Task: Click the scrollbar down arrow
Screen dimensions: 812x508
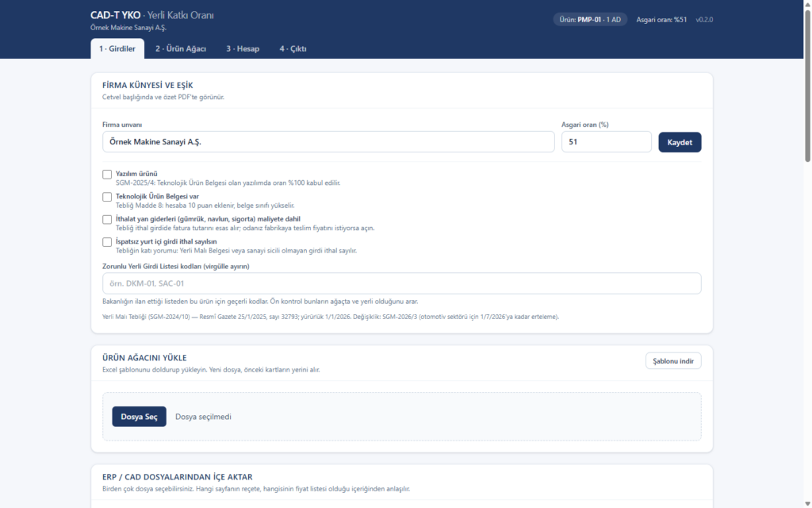Action: (807, 504)
